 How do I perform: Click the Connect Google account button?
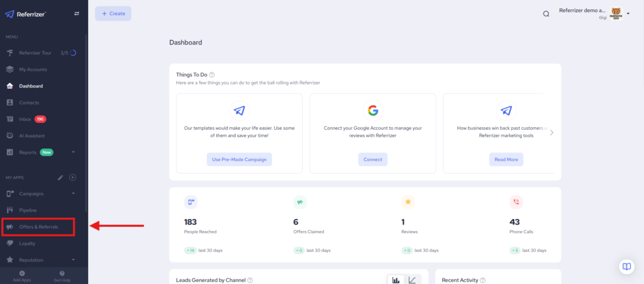(372, 159)
